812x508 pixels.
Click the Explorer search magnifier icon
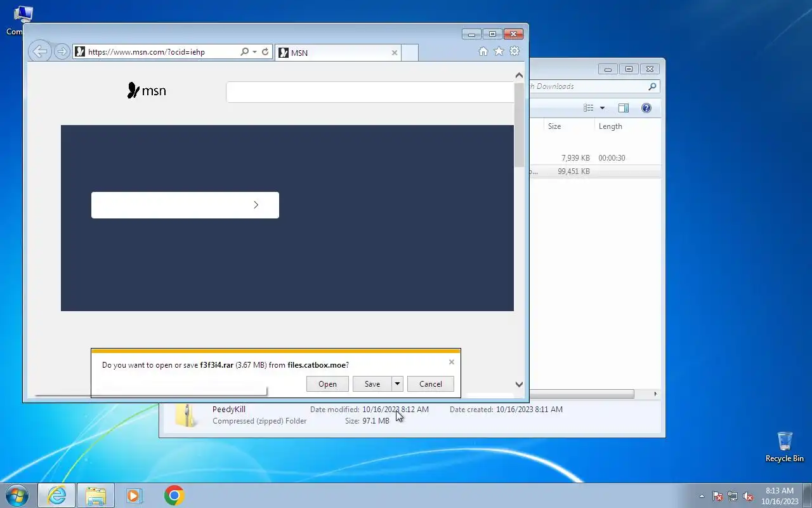[x=652, y=86]
